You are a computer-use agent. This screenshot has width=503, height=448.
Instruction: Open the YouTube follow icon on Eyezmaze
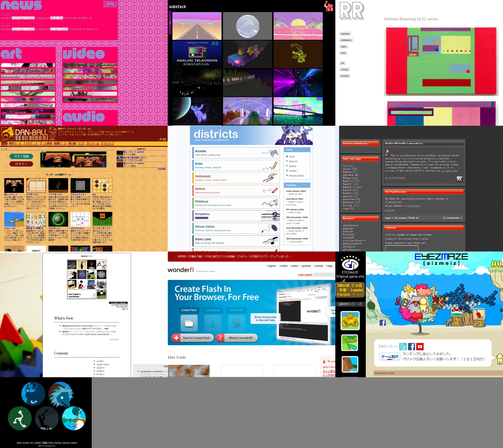[x=420, y=347]
